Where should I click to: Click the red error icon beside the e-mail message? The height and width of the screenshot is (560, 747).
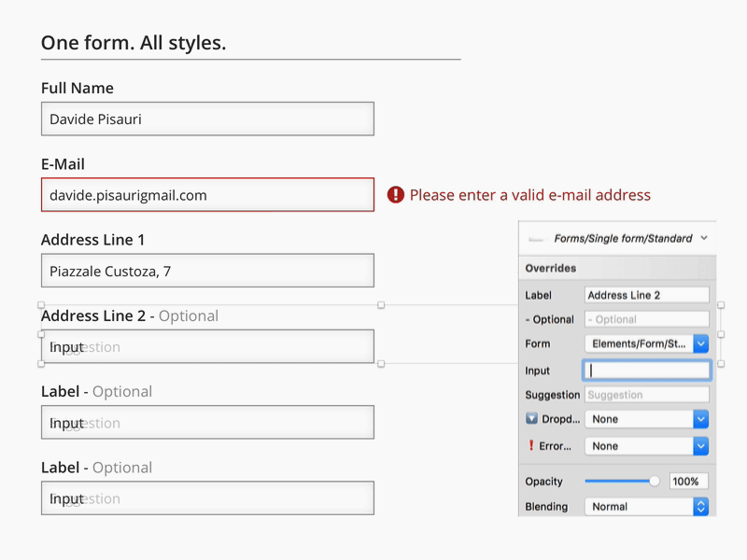point(396,195)
